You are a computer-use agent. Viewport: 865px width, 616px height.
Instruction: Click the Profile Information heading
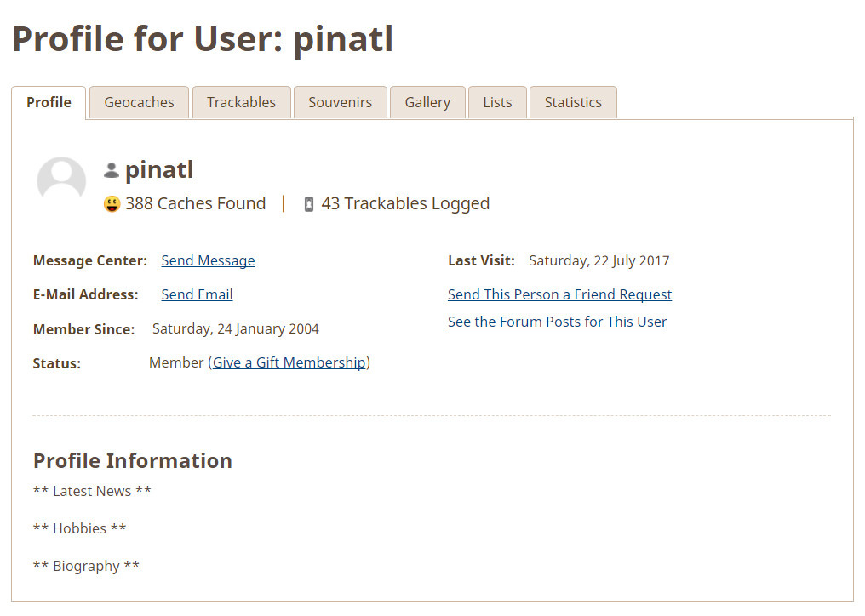(x=133, y=460)
